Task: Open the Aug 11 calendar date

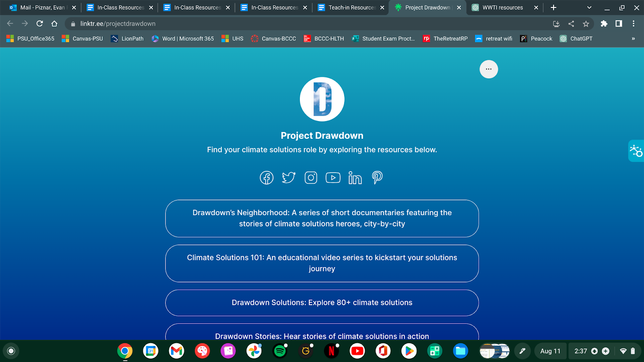Action: (550, 351)
